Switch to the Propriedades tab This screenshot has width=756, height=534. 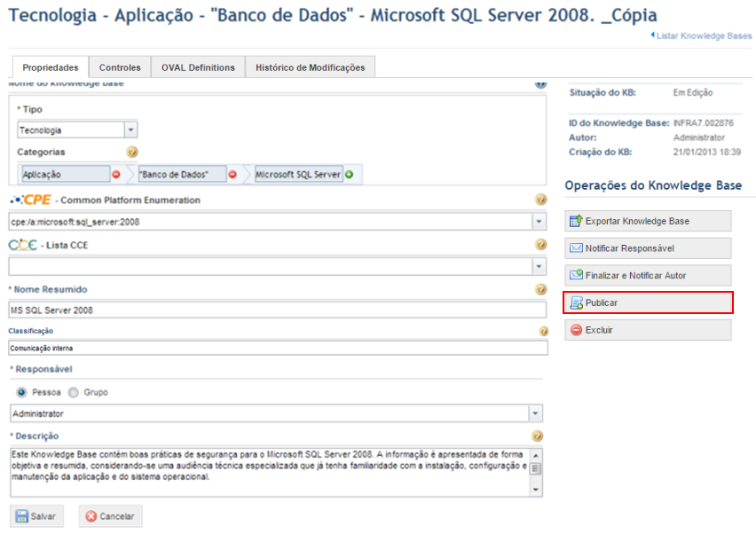tap(51, 67)
